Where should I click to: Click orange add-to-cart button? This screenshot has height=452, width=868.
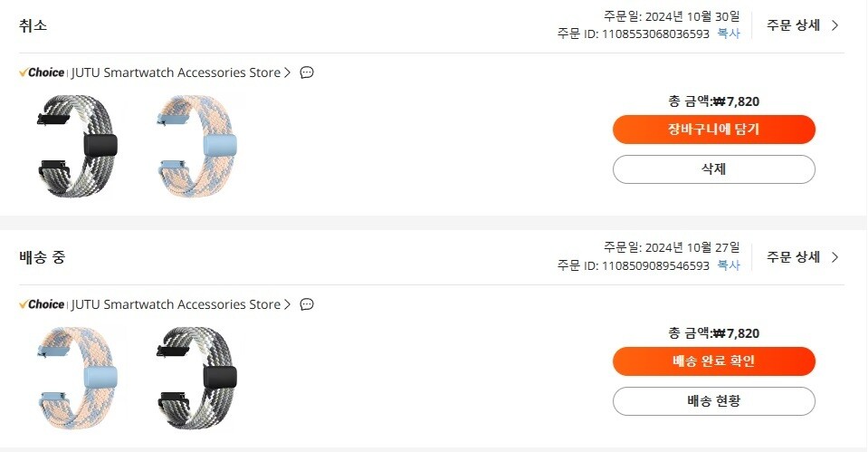point(713,130)
